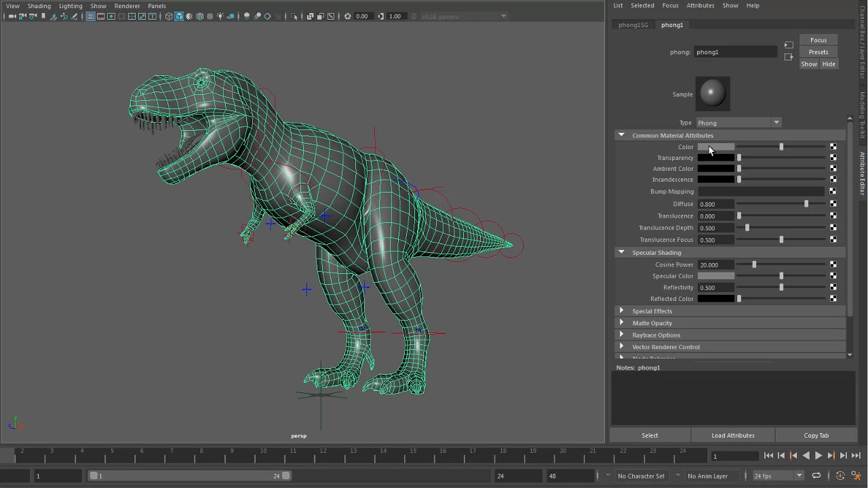Toggle the loop playback icon
868x488 pixels.
pos(816,476)
